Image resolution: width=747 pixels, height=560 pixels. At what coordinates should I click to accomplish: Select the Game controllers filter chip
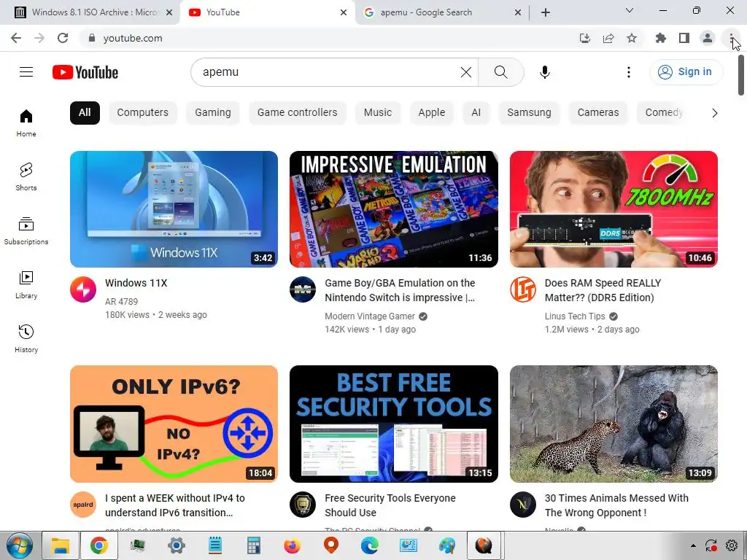[298, 113]
